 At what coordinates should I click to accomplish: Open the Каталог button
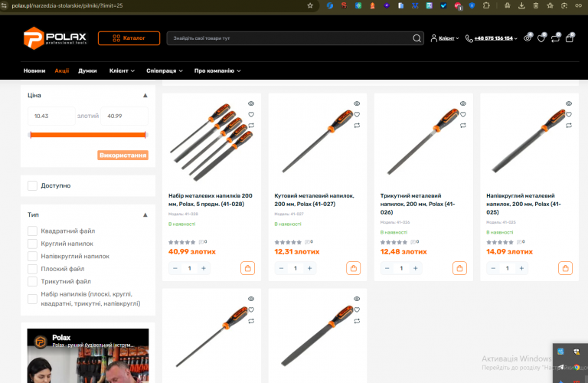tap(129, 38)
